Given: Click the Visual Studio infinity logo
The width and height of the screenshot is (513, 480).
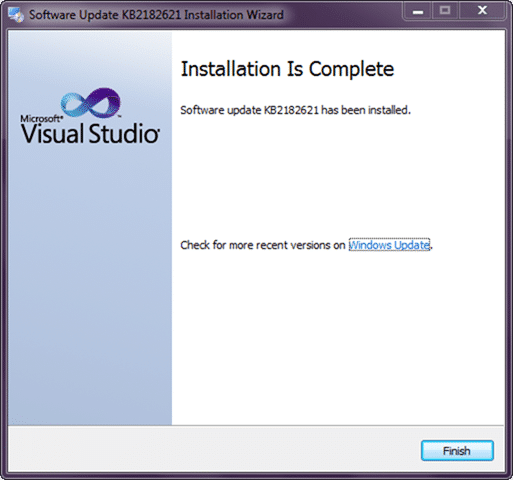Looking at the screenshot, I should (91, 102).
